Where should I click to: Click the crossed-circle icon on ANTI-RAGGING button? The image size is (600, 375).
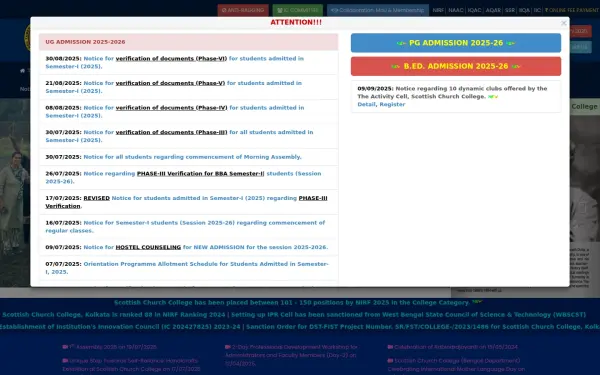coord(224,10)
